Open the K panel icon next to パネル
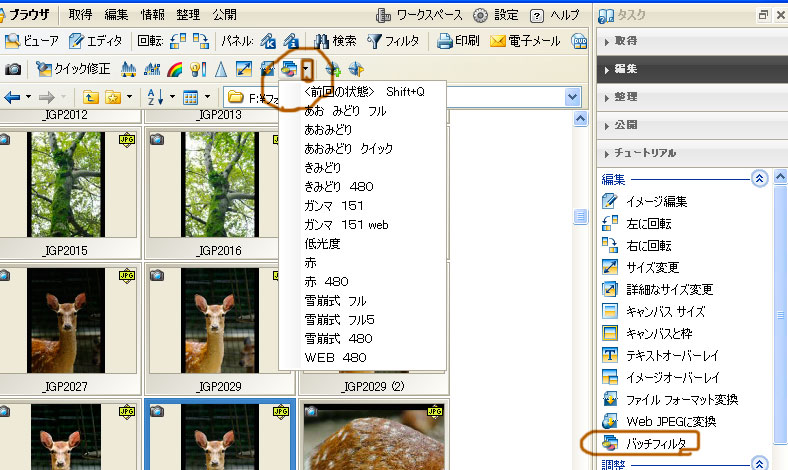 click(268, 41)
